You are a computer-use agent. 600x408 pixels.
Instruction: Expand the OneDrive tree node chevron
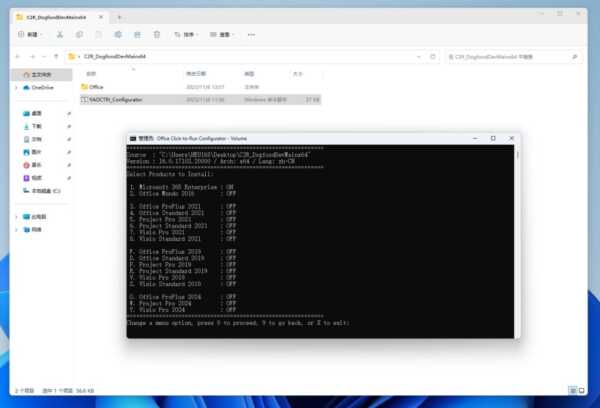click(x=15, y=88)
